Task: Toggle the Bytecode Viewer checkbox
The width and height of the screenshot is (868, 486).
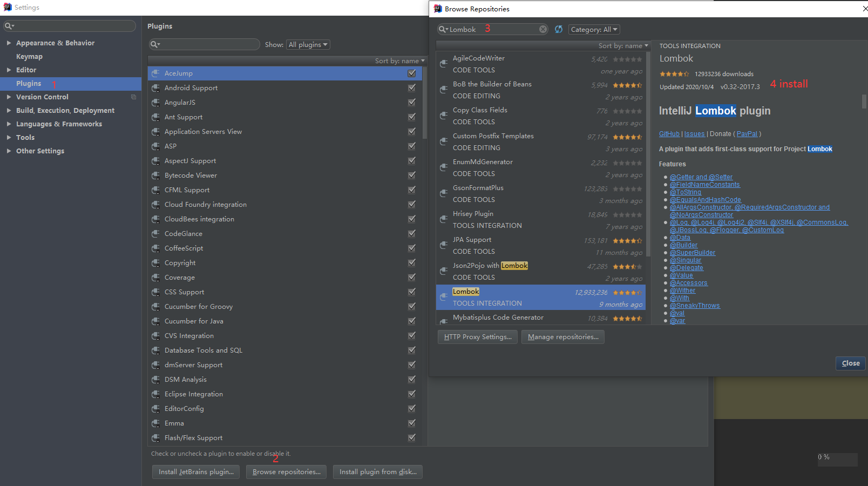Action: click(412, 175)
